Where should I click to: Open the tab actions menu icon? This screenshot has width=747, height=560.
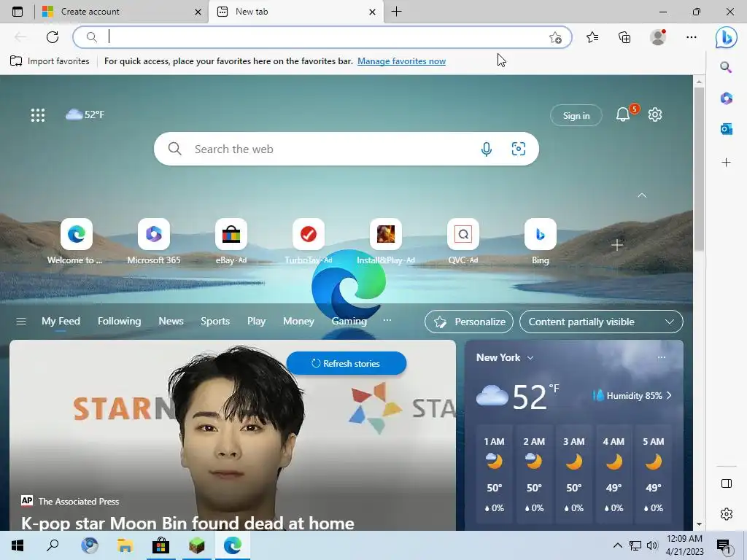coord(18,12)
